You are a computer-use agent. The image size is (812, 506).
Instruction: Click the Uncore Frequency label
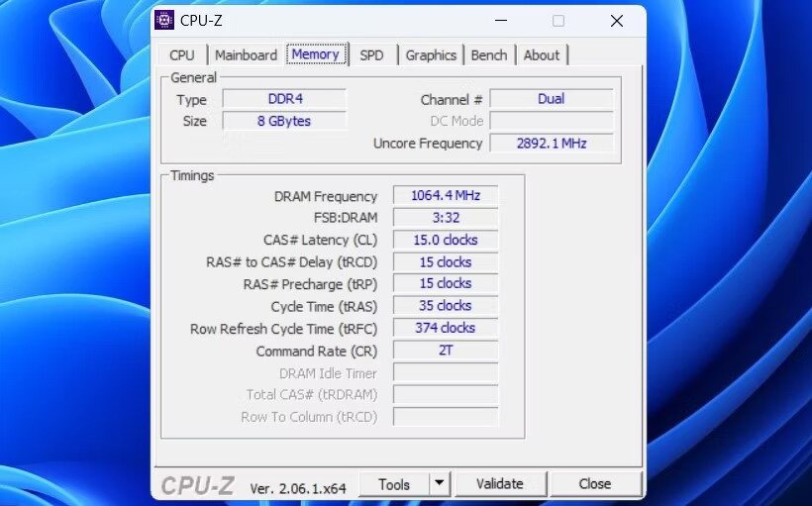[x=428, y=144]
